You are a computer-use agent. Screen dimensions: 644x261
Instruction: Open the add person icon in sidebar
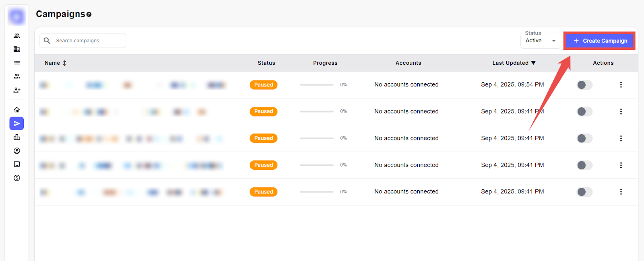tap(17, 90)
